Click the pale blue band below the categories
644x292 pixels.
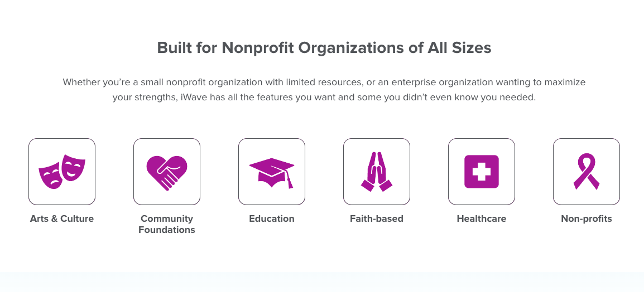[322, 282]
